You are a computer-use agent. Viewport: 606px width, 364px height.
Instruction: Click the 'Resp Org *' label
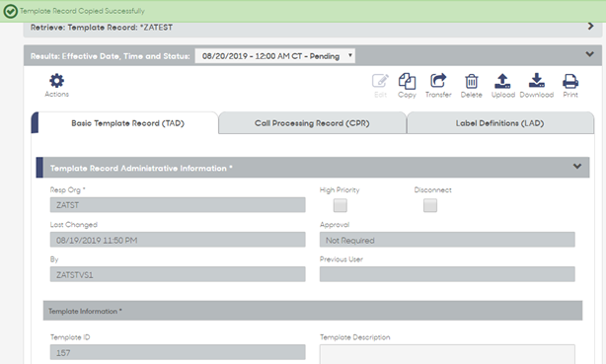68,189
